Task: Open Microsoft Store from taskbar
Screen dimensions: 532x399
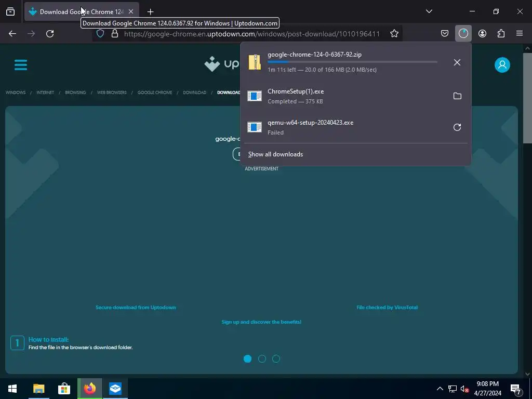Action: (x=64, y=389)
